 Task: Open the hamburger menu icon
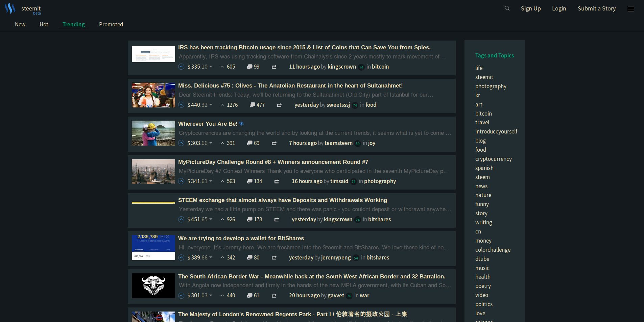pos(631,9)
